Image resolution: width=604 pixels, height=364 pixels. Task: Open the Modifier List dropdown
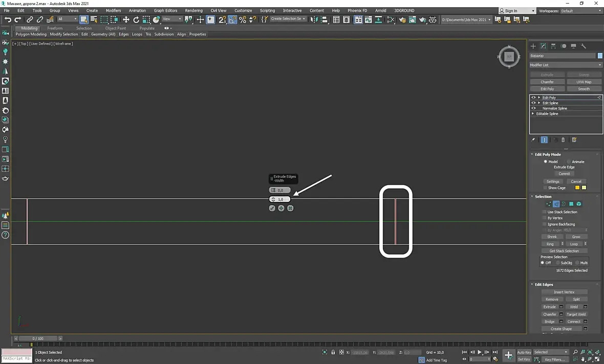(x=566, y=65)
